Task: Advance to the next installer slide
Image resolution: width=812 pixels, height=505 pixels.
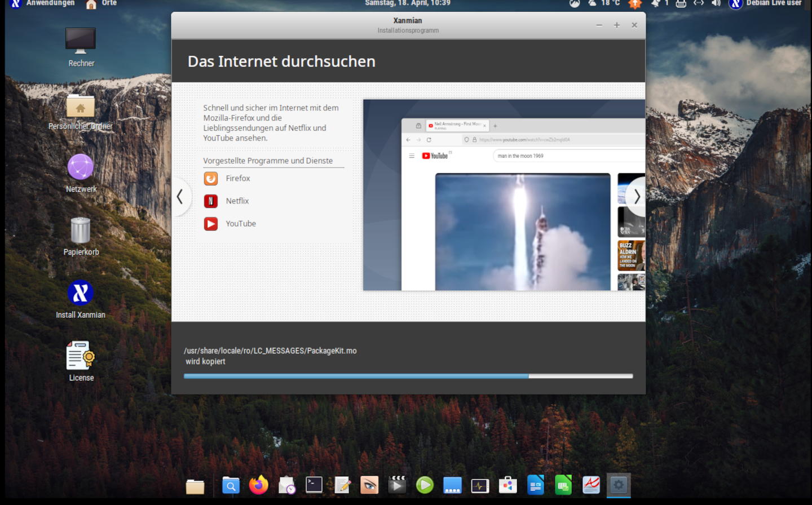Action: pyautogui.click(x=637, y=197)
